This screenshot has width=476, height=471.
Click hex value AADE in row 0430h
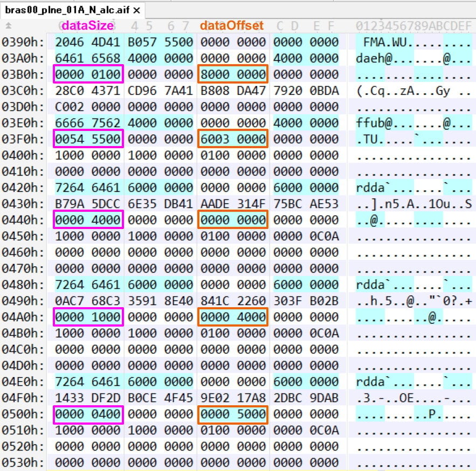(215, 204)
